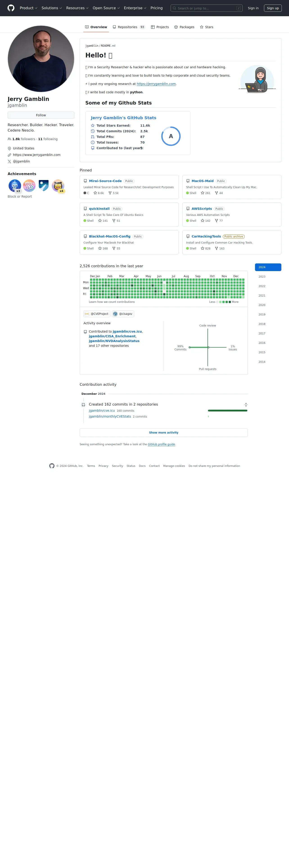Open the Starstruck achievement badge
The width and height of the screenshot is (289, 868).
coord(58,186)
